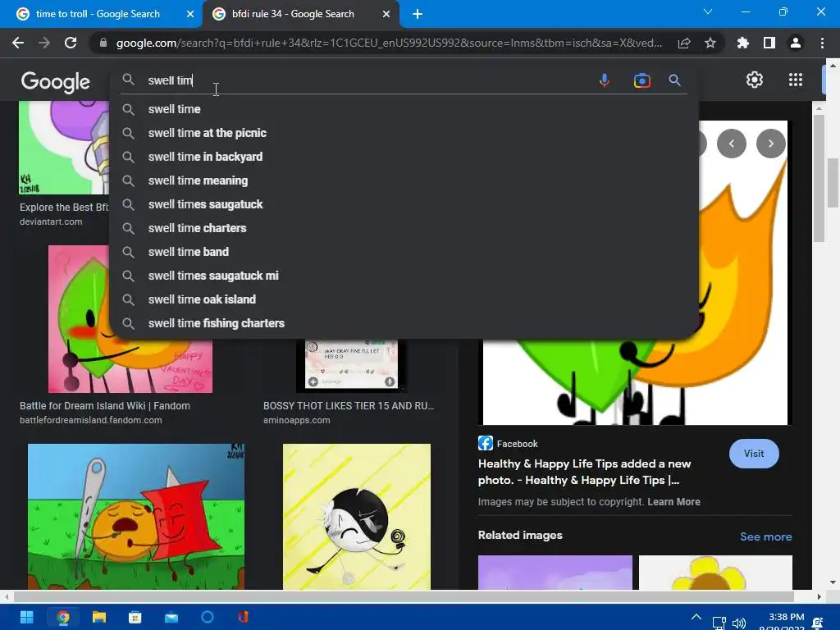Viewport: 840px width, 630px height.
Task: Open Google quick settings gear
Action: click(755, 80)
